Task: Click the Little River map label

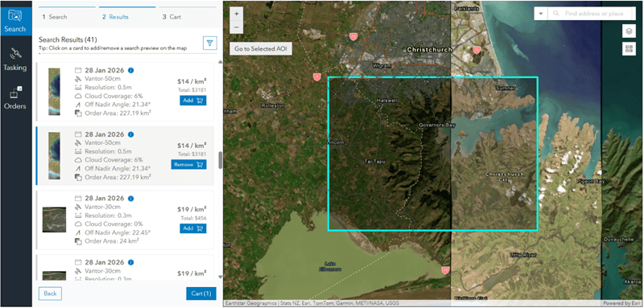Action: point(522,255)
